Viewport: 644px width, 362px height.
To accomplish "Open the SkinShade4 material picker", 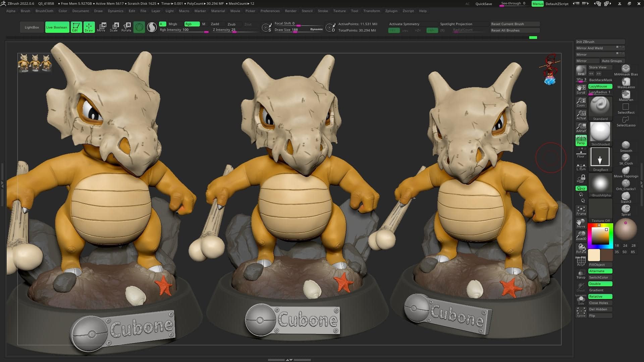I will pos(600,134).
